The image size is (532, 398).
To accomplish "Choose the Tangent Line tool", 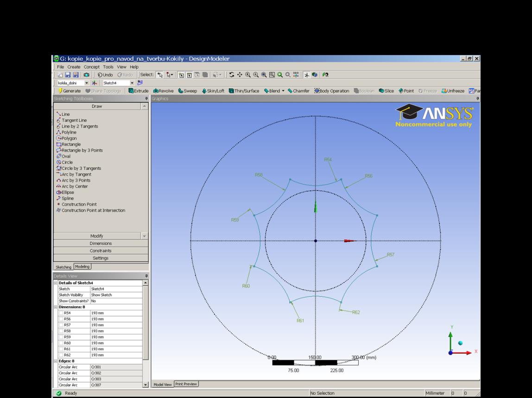I will [71, 120].
